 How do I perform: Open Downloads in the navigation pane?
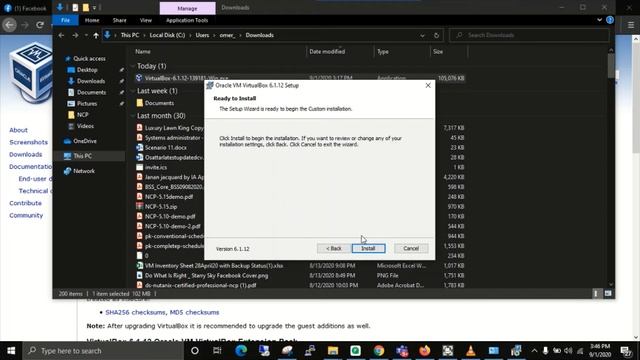(91, 81)
